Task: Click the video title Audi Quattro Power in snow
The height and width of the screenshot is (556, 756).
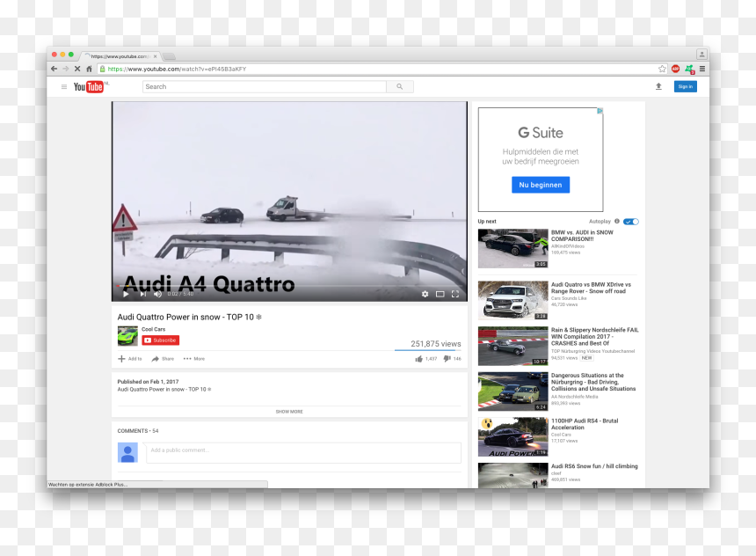Action: [x=189, y=317]
